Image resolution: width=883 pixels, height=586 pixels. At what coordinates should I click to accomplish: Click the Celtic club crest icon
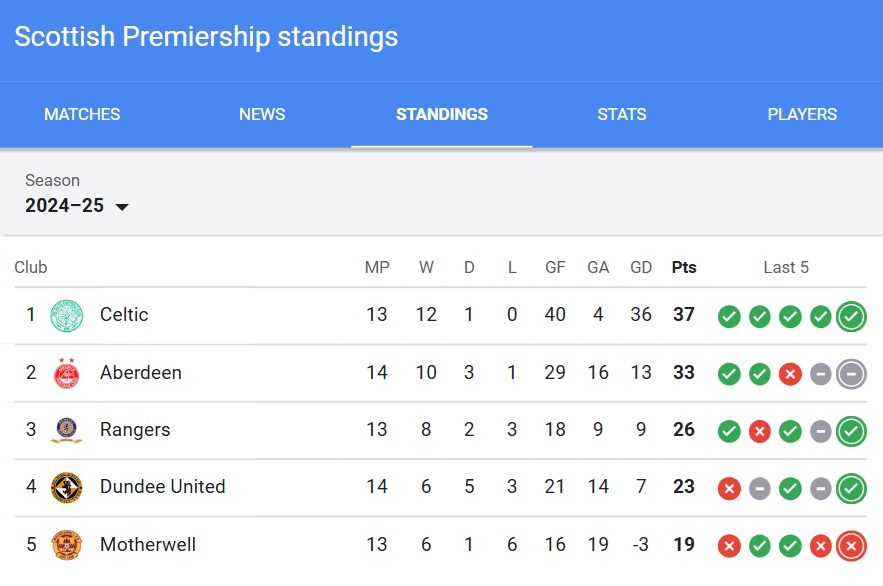click(x=66, y=315)
